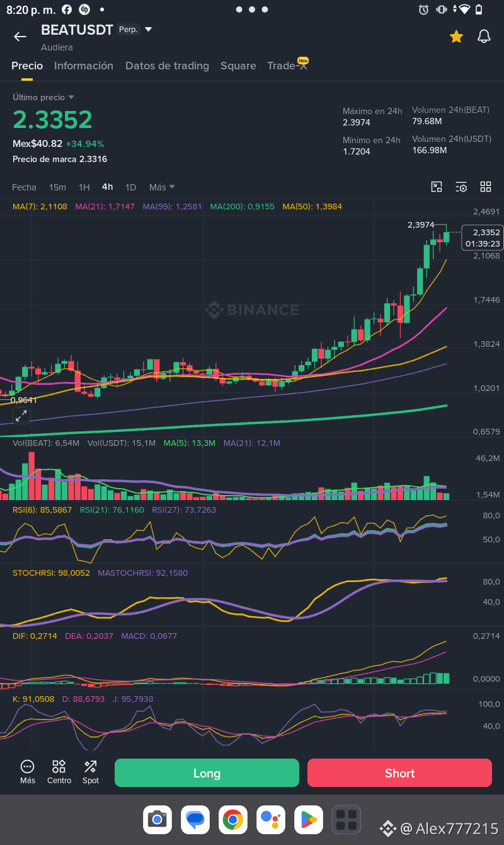504x845 pixels.
Task: Open Play Store from the dock
Action: 309,820
